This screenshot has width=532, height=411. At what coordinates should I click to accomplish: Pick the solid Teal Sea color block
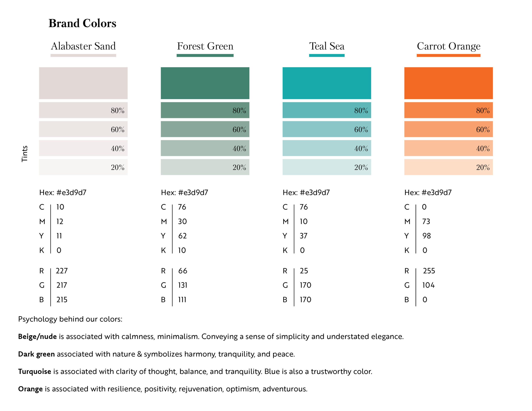click(327, 83)
